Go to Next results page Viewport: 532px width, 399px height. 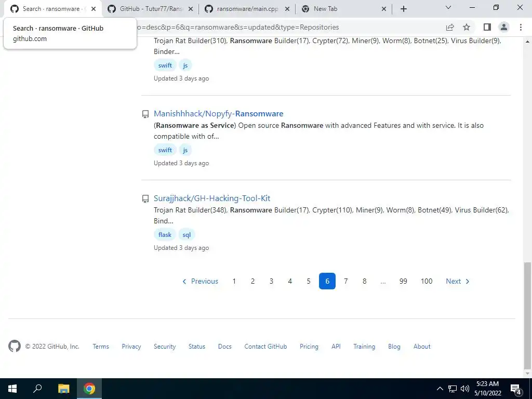pyautogui.click(x=458, y=281)
